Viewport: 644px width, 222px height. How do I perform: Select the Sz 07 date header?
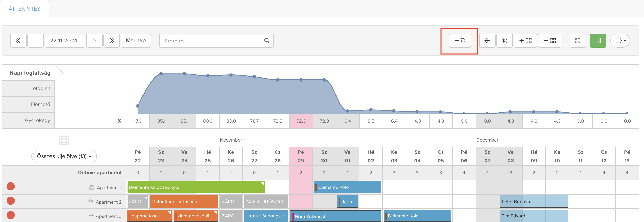click(487, 156)
